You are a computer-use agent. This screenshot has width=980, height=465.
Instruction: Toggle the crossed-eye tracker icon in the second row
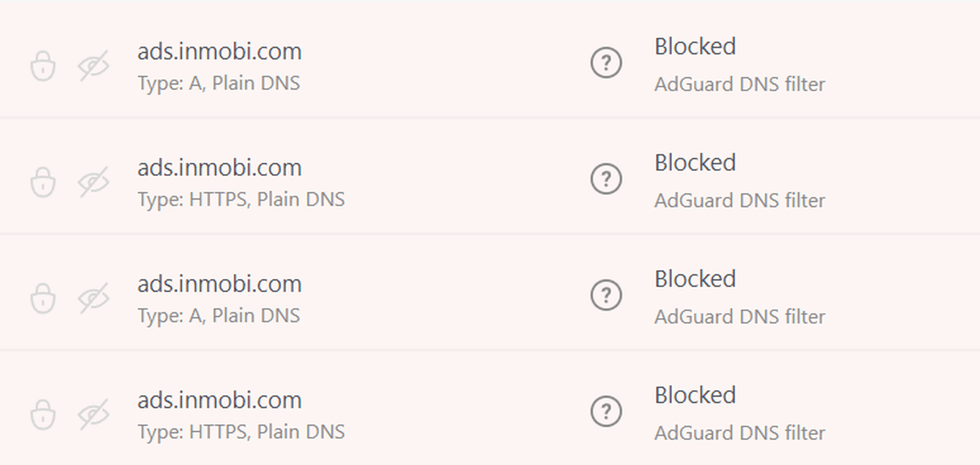pyautogui.click(x=94, y=182)
